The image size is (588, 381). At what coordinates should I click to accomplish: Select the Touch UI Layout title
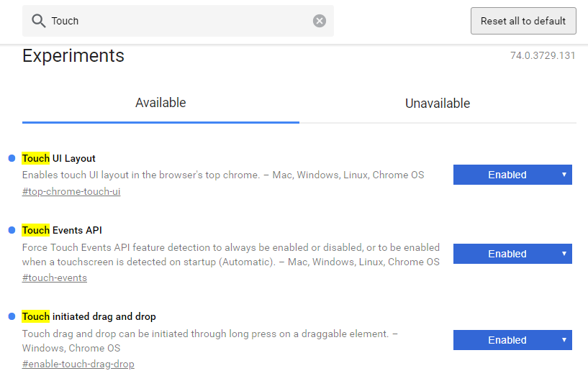[59, 158]
